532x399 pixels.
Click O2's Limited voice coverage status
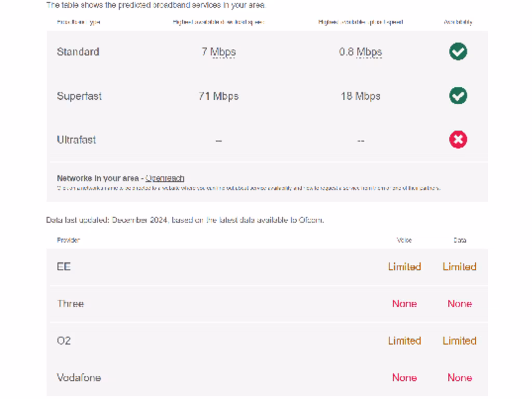click(x=404, y=341)
